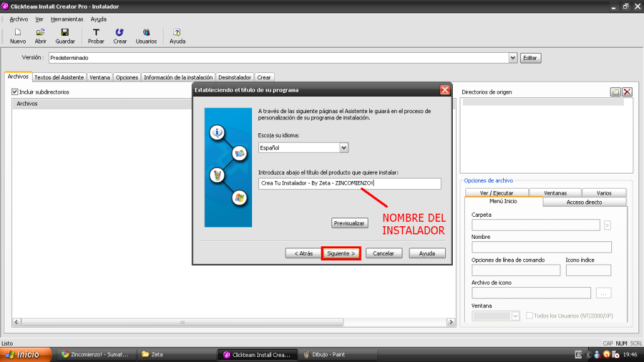The height and width of the screenshot is (362, 644).
Task: Click add directory icon in Directorios de origen
Action: [615, 92]
